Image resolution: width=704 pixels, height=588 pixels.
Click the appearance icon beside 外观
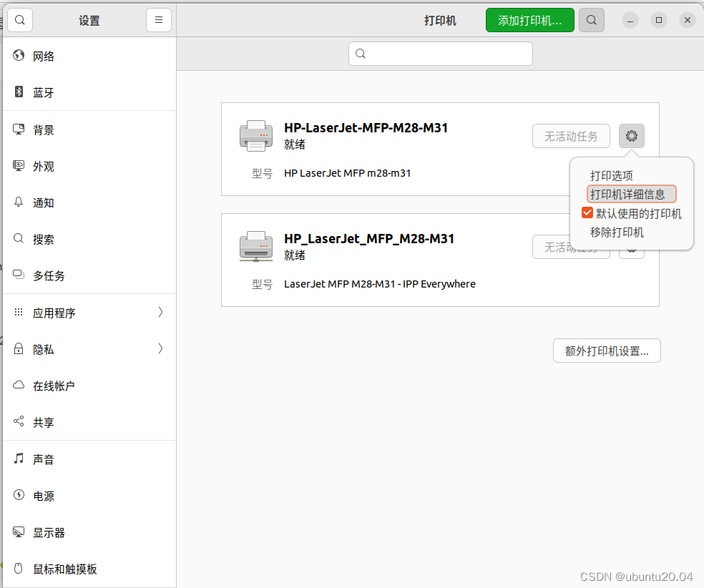pos(19,166)
